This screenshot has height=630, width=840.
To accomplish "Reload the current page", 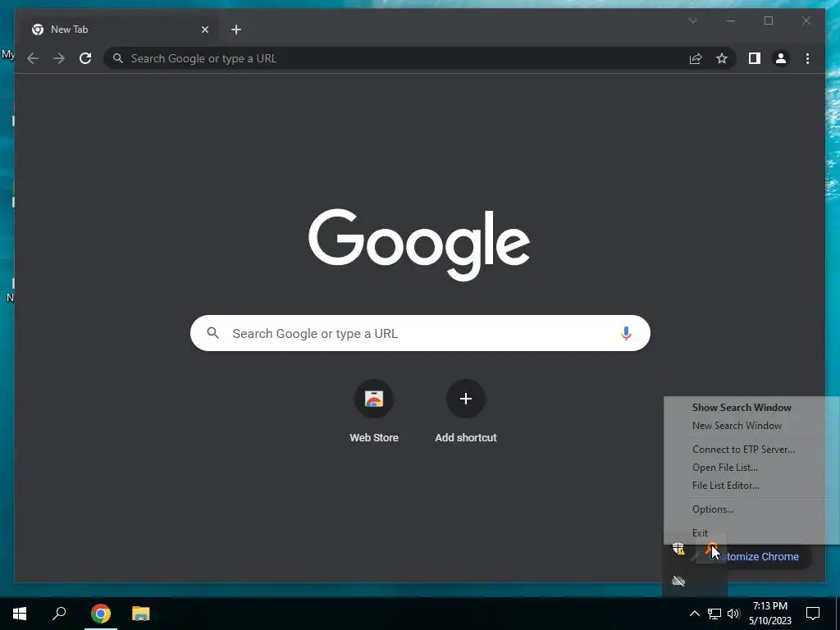I will click(x=85, y=58).
